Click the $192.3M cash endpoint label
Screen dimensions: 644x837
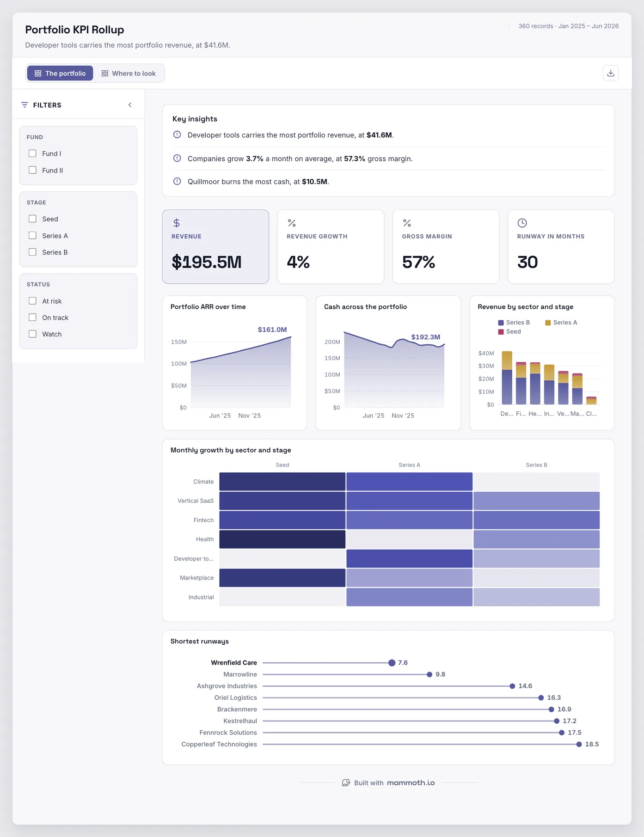[x=426, y=337]
